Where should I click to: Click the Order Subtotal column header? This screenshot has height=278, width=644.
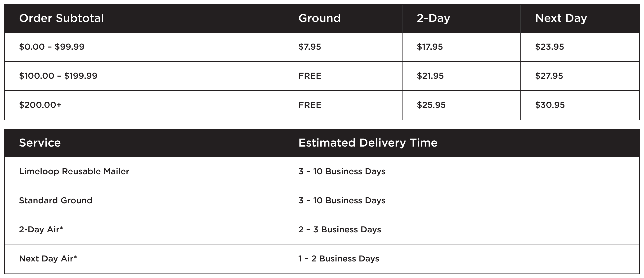(62, 18)
